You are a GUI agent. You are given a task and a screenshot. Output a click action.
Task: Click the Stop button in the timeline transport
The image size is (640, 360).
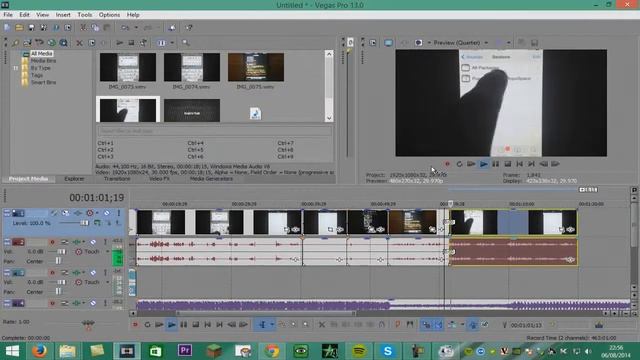196,325
